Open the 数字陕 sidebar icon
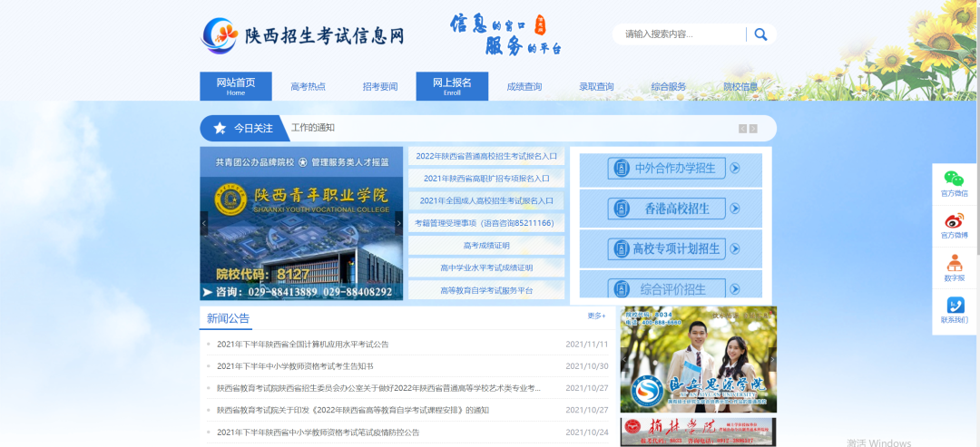 point(954,263)
